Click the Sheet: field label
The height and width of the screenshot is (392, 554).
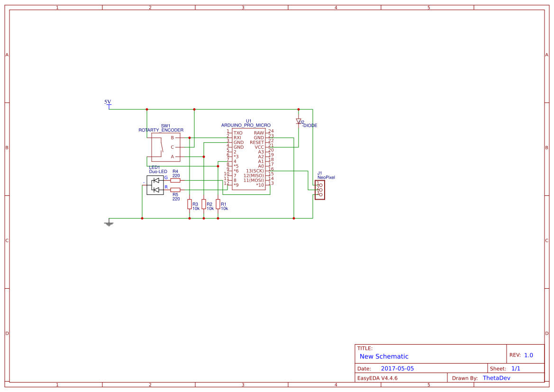[x=498, y=369]
